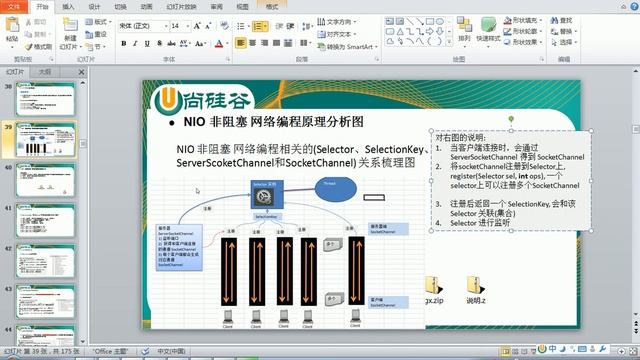Toggle strikethrough (abc) formatting
This screenshot has width=640, height=360.
tap(171, 43)
